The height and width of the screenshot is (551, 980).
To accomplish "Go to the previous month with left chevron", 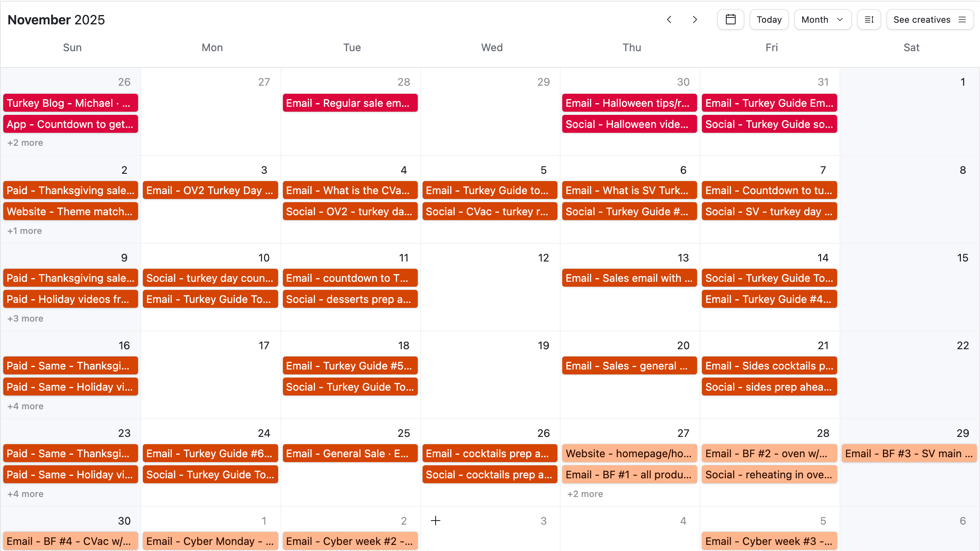I will (669, 19).
